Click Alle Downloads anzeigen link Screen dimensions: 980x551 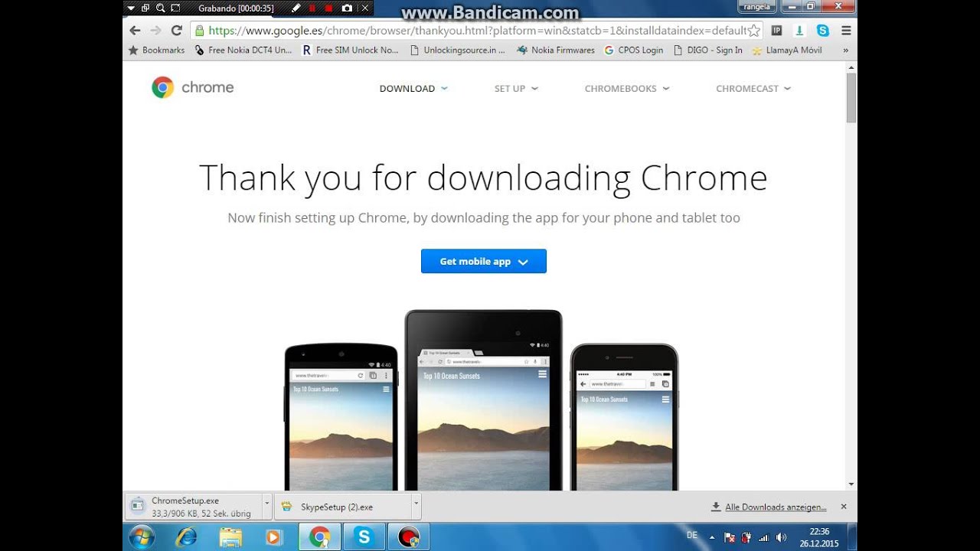(x=769, y=507)
